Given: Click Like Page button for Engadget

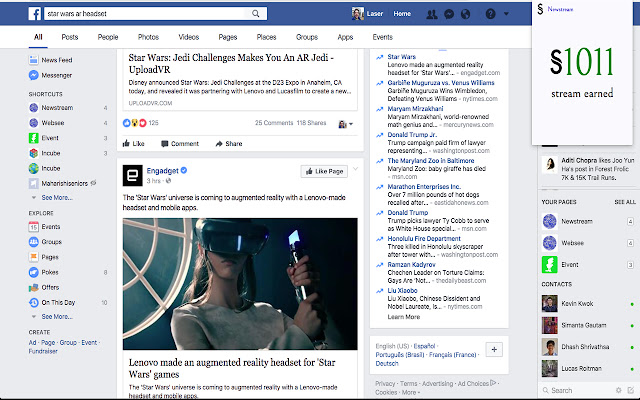Looking at the screenshot, I should point(324,171).
